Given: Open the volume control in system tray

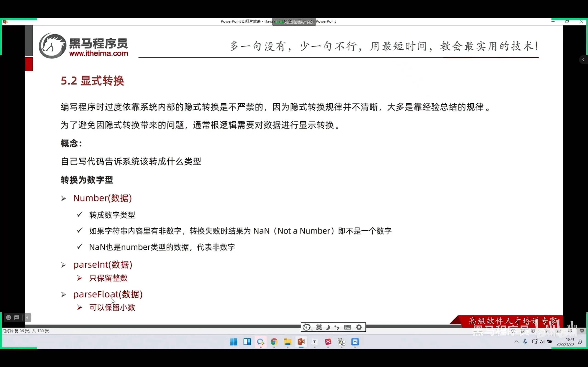Looking at the screenshot, I should tap(542, 342).
